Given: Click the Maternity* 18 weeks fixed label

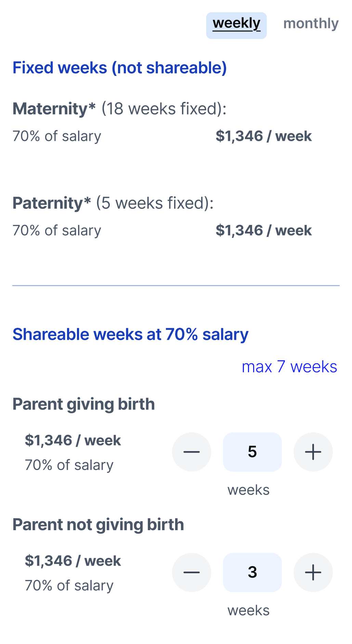Looking at the screenshot, I should 119,109.
